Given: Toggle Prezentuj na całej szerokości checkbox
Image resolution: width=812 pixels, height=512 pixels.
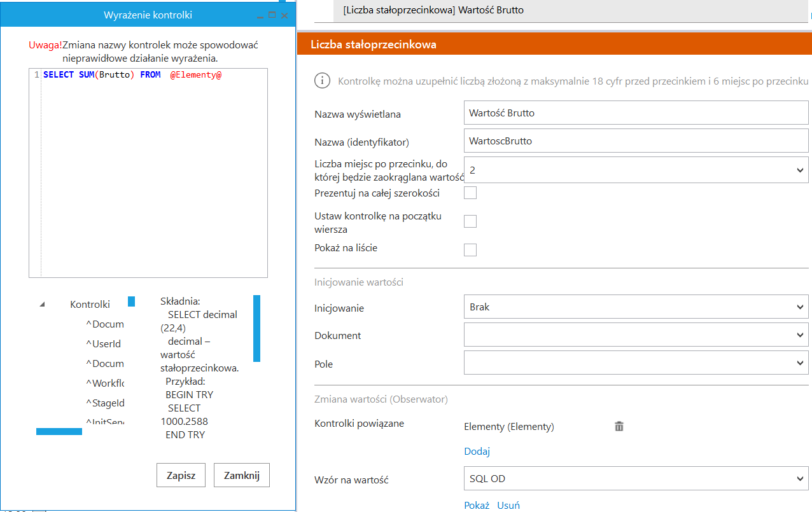Looking at the screenshot, I should point(470,193).
